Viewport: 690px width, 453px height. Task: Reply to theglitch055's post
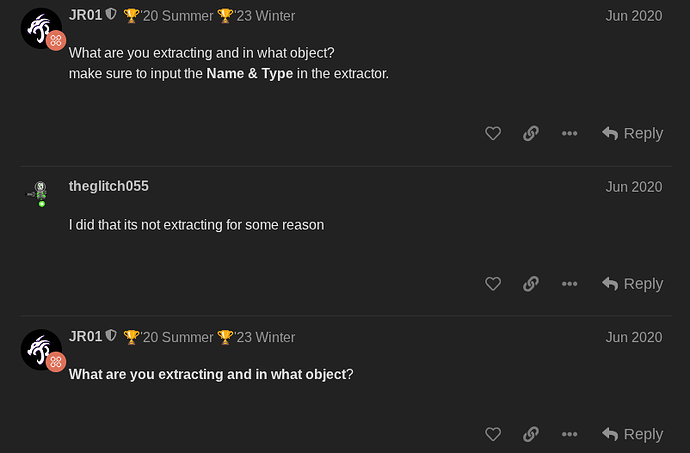(x=632, y=284)
